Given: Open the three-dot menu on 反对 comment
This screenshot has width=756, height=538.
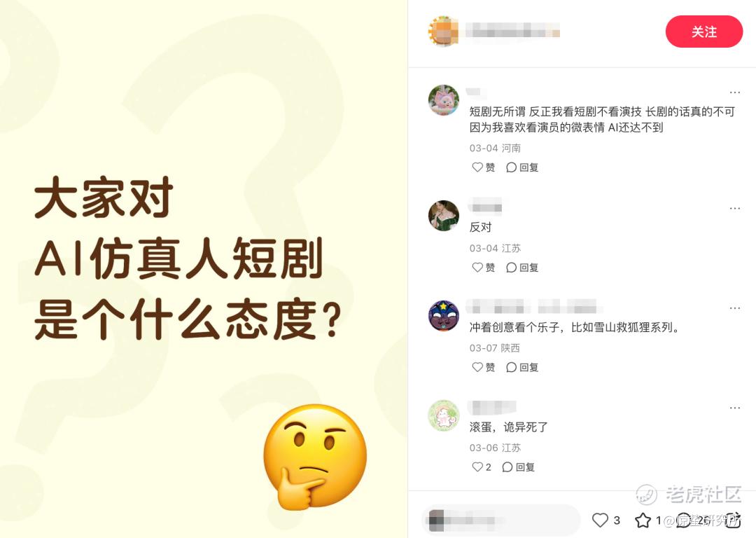Looking at the screenshot, I should coord(735,208).
